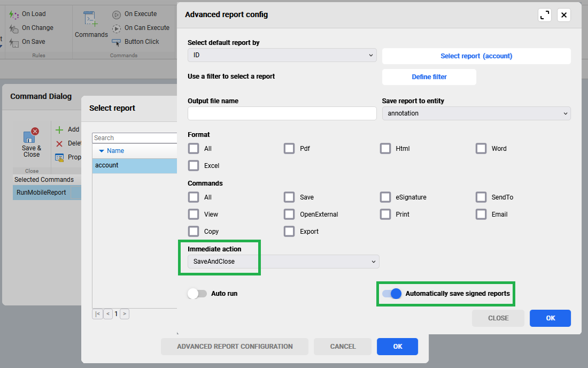Enable the eSignature command checkbox
The height and width of the screenshot is (368, 588).
(x=385, y=197)
